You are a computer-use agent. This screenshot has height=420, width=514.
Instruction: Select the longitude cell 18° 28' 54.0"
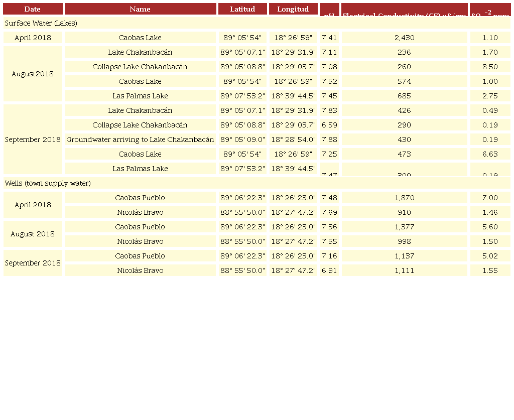(x=293, y=139)
